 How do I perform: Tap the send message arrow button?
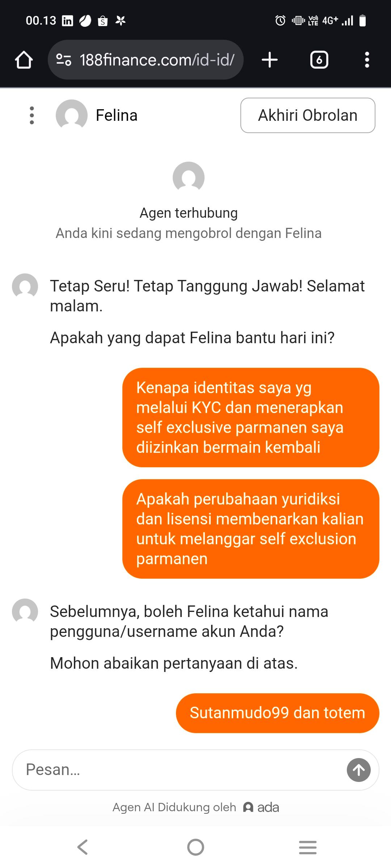[x=358, y=770]
